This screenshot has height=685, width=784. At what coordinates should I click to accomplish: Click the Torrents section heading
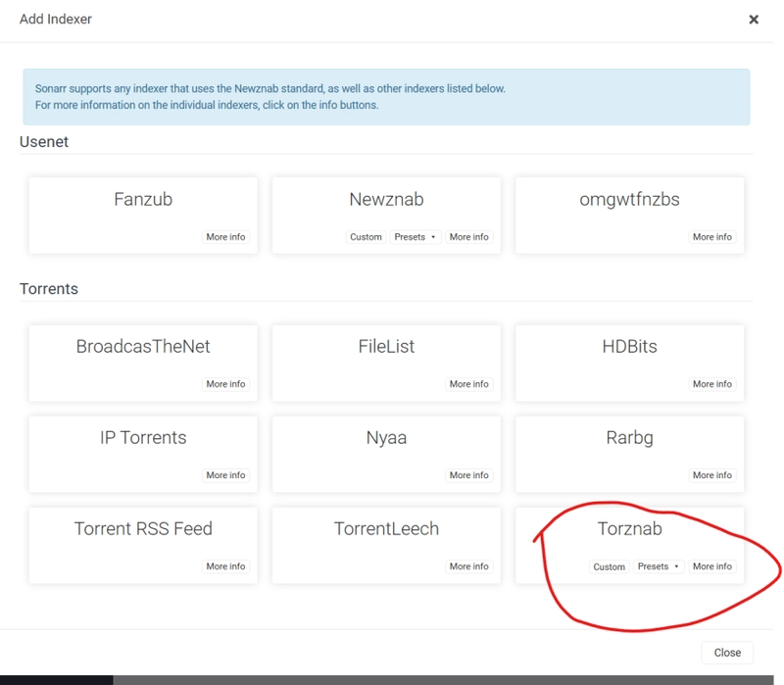click(x=49, y=289)
